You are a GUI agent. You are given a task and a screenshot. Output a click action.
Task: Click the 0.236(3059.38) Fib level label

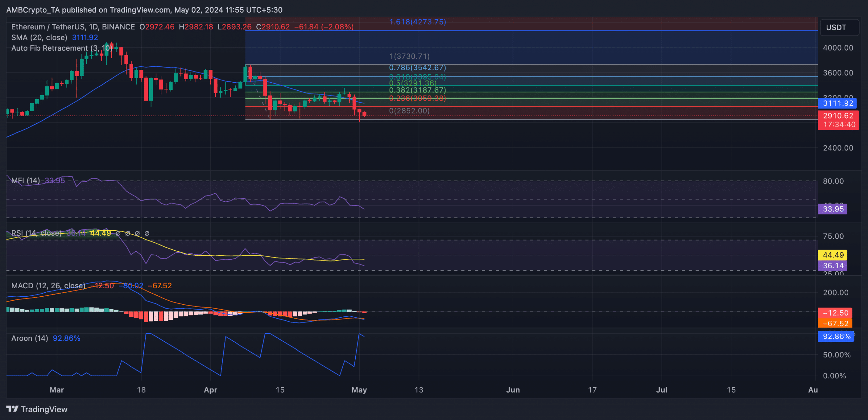pos(417,98)
